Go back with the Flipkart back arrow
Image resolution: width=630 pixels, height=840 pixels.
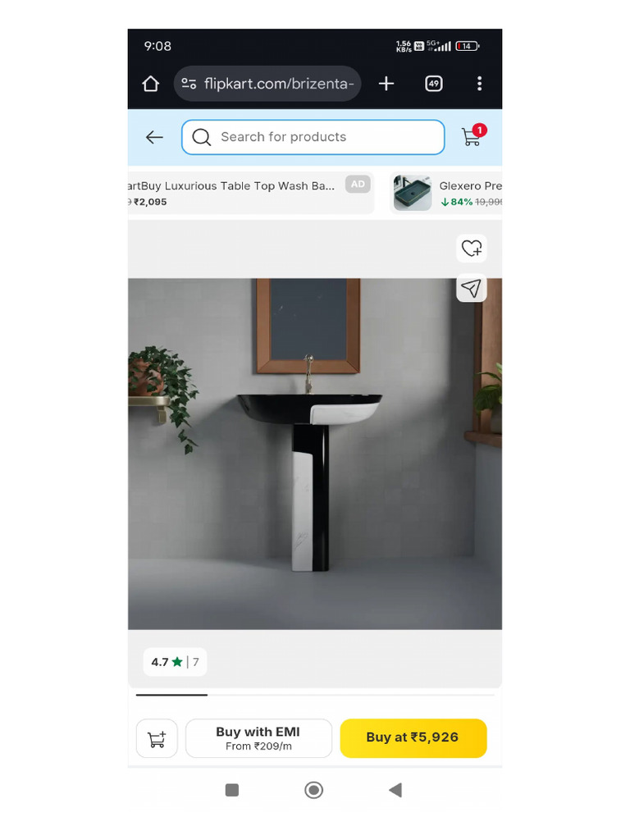coord(154,137)
